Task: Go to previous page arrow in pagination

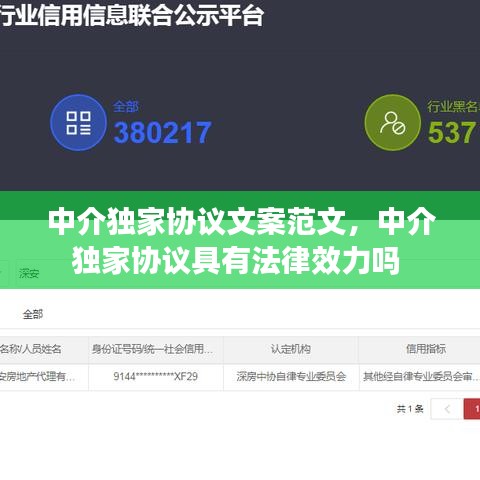Action: (447, 409)
